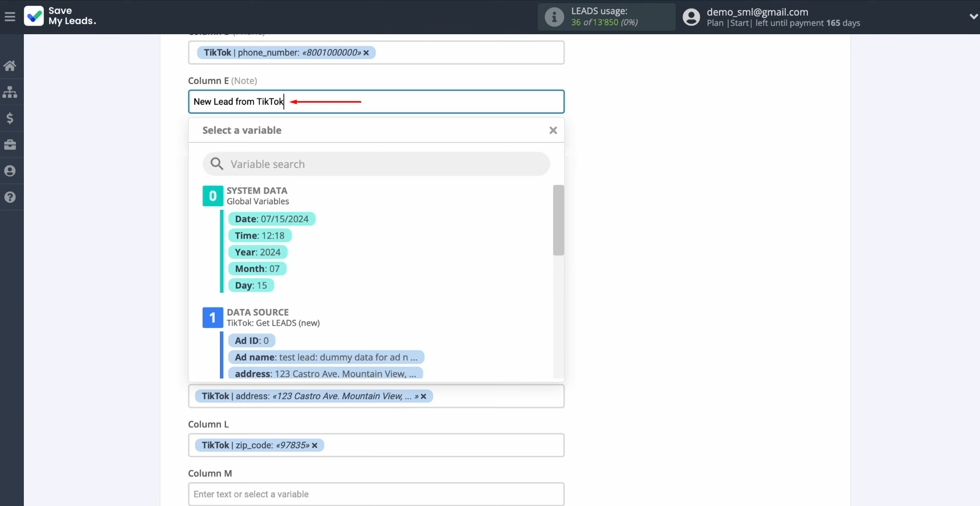Click into the Column L field
The height and width of the screenshot is (506, 980).
tap(376, 445)
